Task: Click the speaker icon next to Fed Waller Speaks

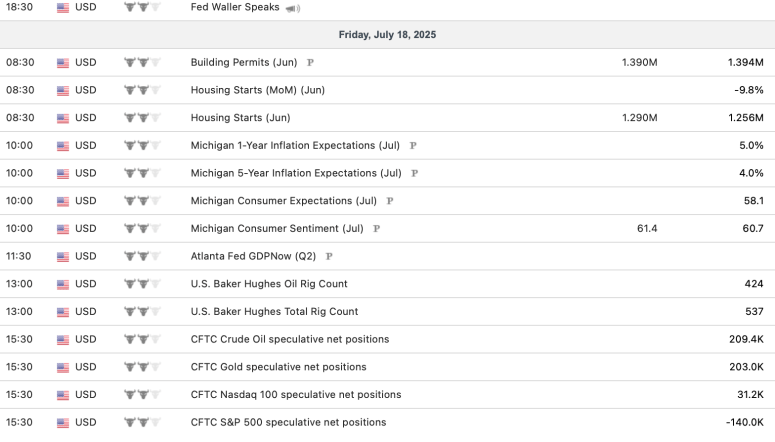Action: point(293,8)
